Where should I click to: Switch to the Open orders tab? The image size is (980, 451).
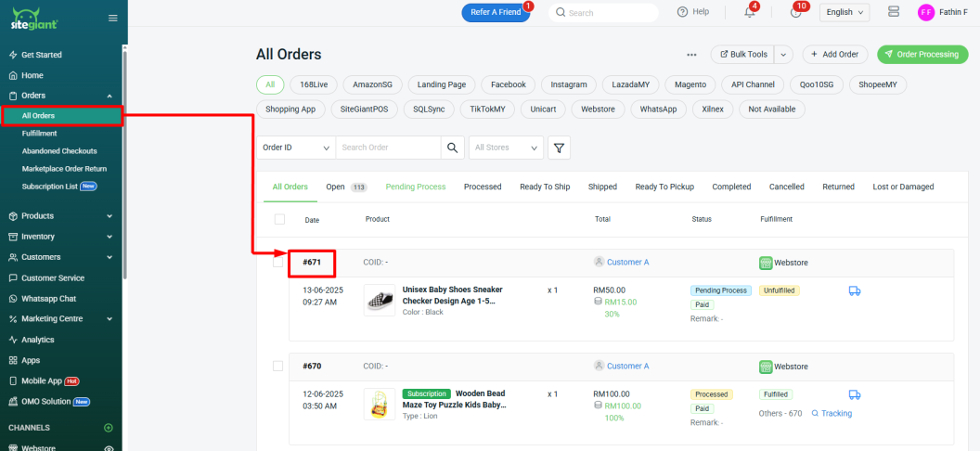coord(345,187)
